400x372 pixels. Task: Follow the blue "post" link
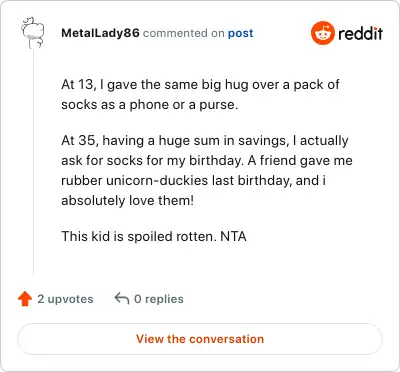[240, 33]
